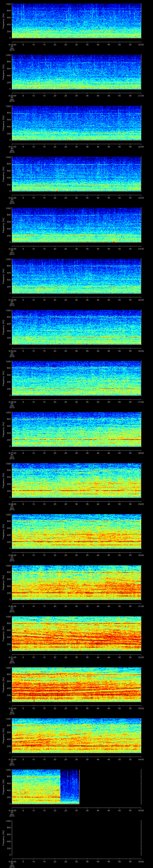Choose the spectrogram from 9:33:00 to 9:34:00
The width and height of the screenshot is (153, 868).
(x=77, y=736)
